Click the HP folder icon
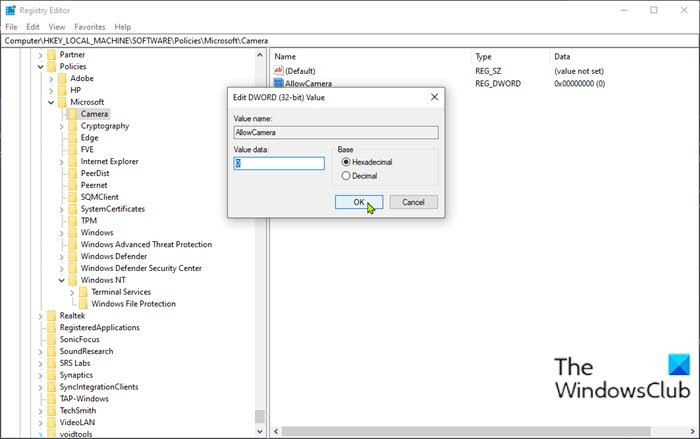The width and height of the screenshot is (700, 439). (62, 90)
